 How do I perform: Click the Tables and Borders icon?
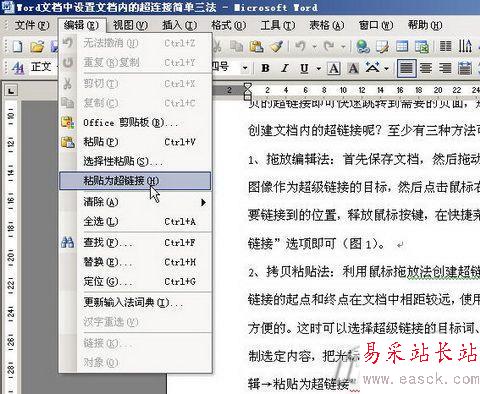point(382,47)
